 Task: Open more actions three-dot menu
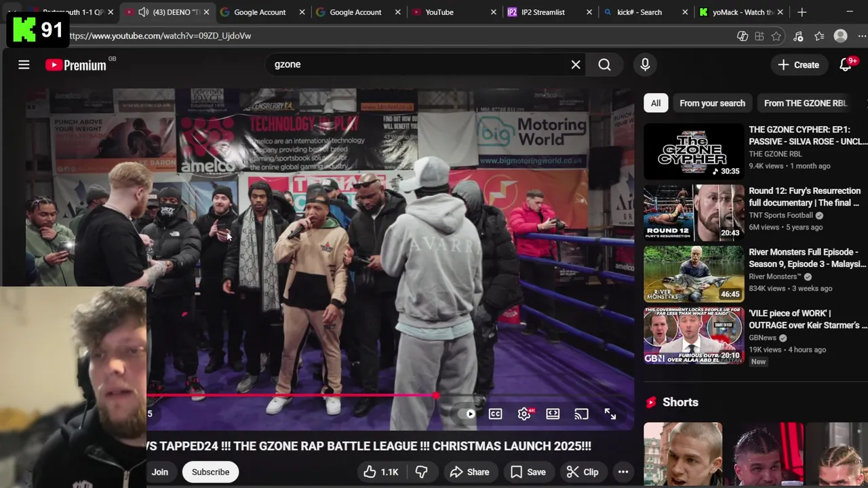tap(623, 472)
